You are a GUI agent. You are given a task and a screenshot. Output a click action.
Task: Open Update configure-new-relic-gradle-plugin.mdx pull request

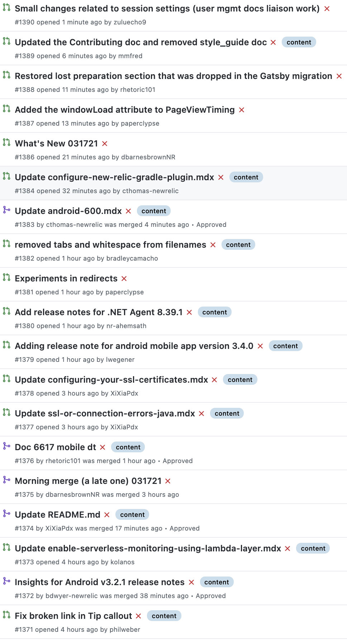(x=114, y=177)
